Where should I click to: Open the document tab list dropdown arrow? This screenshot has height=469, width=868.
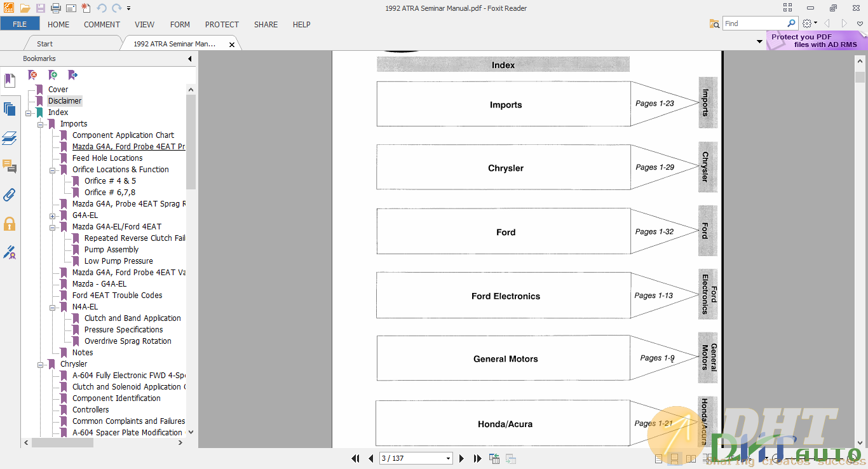click(759, 42)
